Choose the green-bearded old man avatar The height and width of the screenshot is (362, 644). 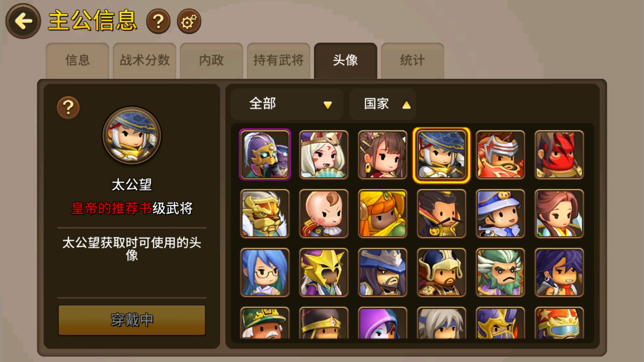500,272
